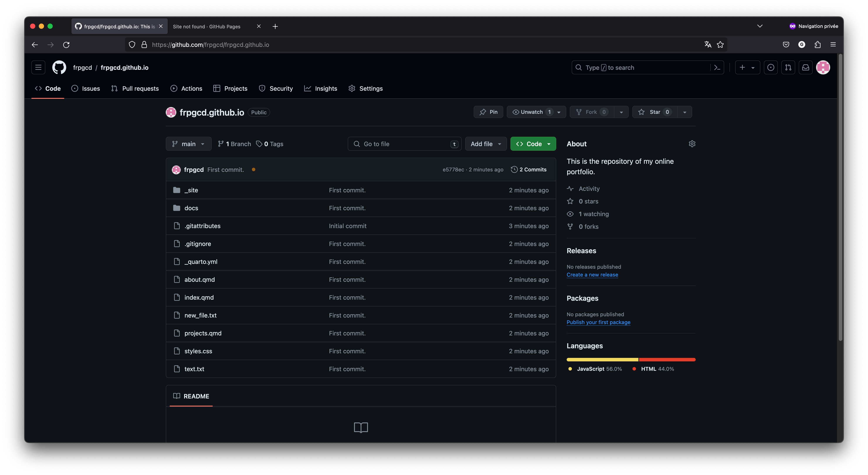
Task: Open the command palette icon in search bar
Action: click(717, 67)
